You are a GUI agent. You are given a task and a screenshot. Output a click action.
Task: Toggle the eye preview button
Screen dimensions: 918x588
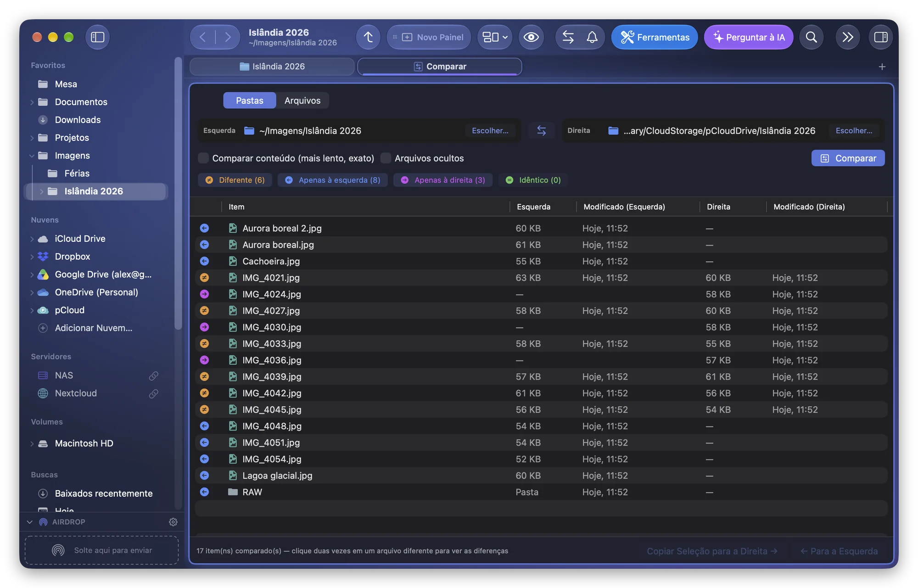531,37
